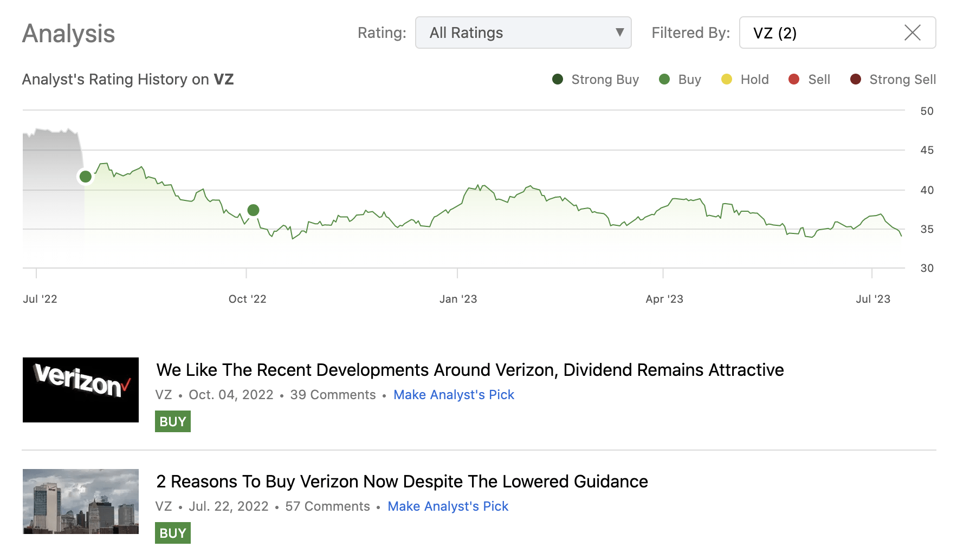The height and width of the screenshot is (560, 957).
Task: Select the VZ (2) filter field
Action: coord(837,32)
